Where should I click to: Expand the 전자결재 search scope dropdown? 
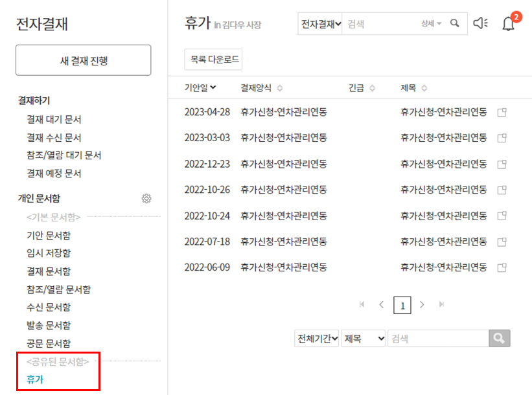click(319, 24)
